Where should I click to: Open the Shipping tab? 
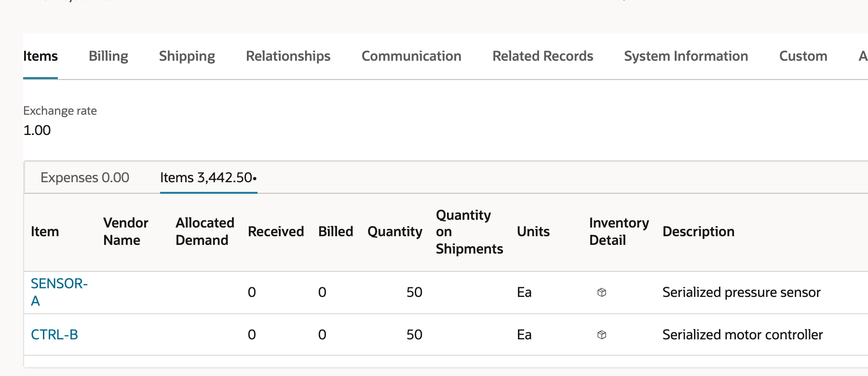[187, 56]
